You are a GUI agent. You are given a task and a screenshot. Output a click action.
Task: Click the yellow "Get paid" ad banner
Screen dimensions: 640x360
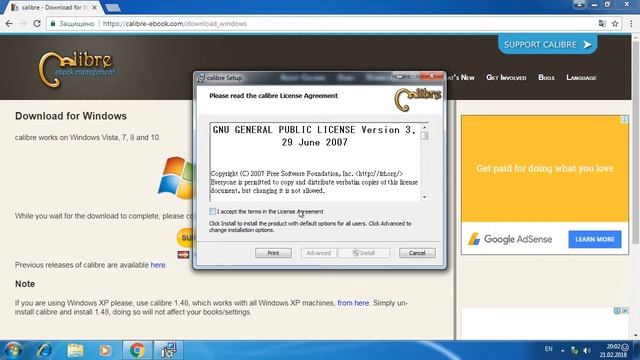coord(545,169)
